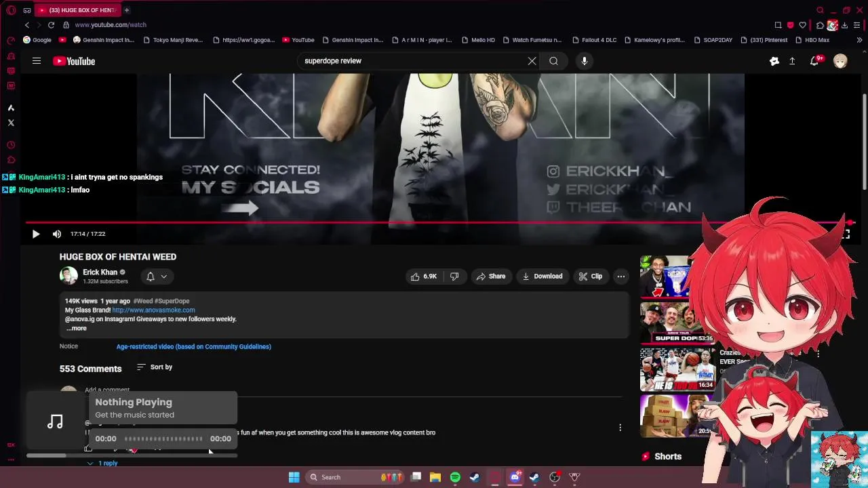Create a Clip of the video

coord(590,277)
